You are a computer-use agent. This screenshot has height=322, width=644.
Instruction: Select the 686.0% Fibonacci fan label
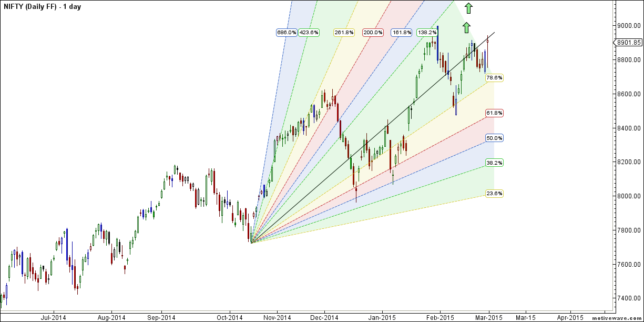tap(287, 32)
